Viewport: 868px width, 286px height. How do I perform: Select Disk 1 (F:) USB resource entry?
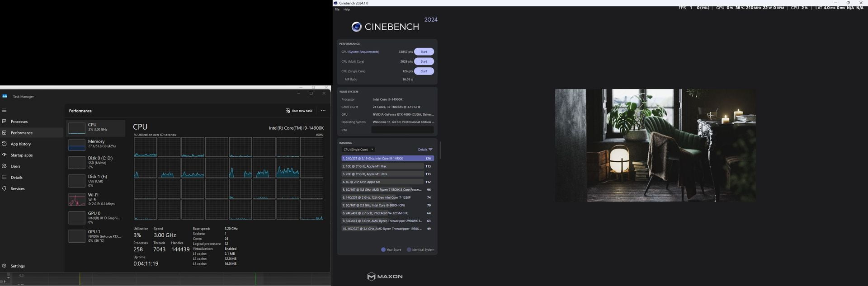(x=96, y=181)
